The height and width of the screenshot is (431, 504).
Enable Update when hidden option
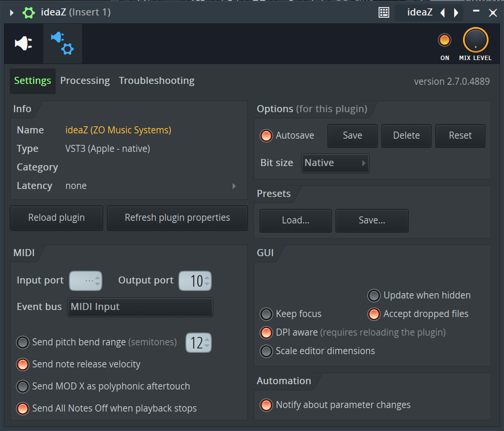374,295
